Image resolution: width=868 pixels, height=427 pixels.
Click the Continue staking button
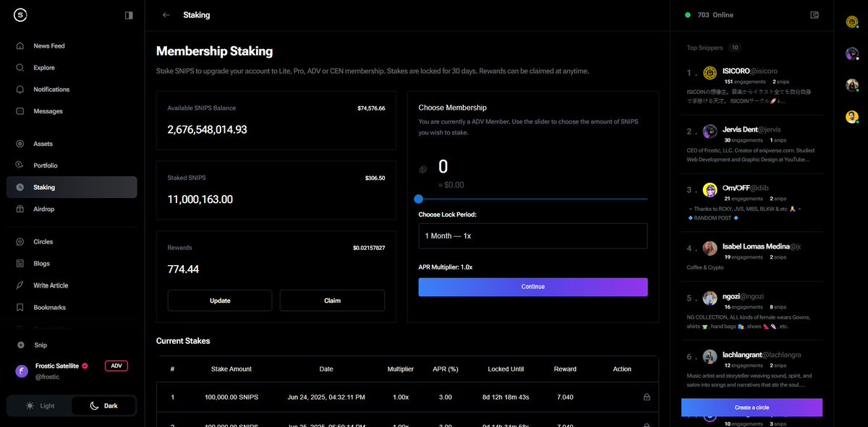tap(533, 287)
